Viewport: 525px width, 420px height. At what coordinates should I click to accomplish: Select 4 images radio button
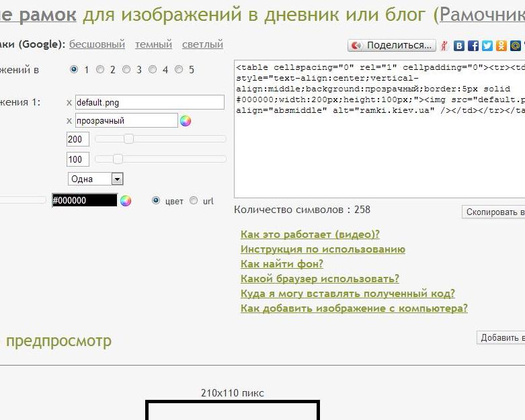153,69
